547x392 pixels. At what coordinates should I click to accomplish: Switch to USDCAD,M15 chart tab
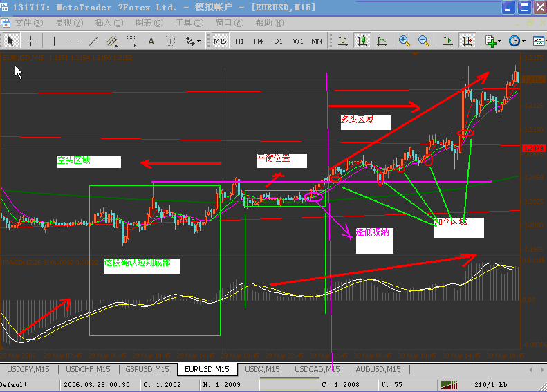[317, 369]
